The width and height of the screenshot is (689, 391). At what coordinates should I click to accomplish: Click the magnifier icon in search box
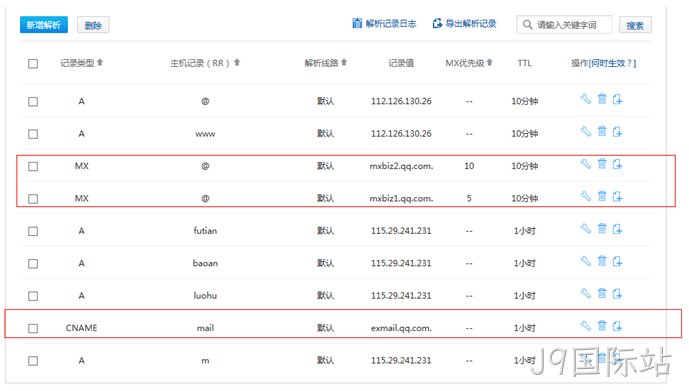(527, 25)
